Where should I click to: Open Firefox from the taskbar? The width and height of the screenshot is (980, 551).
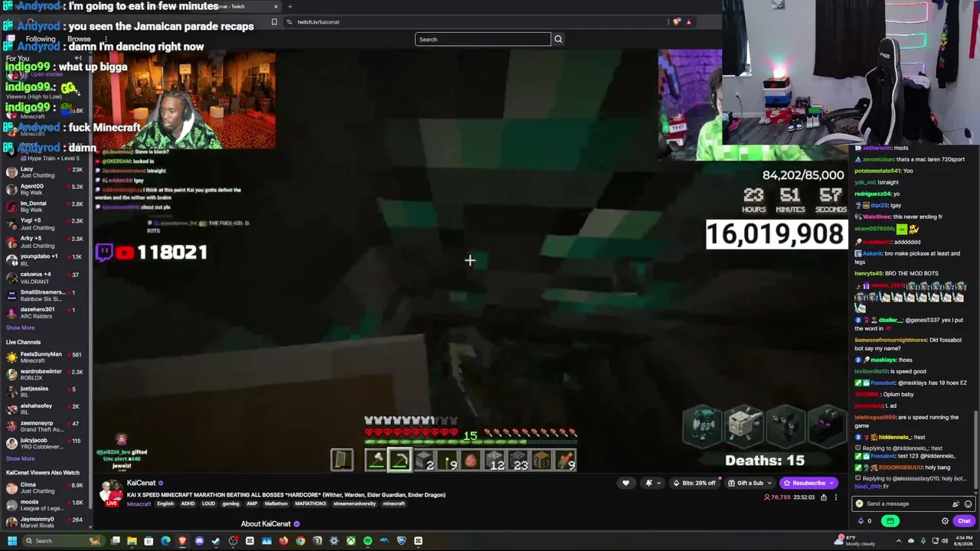(x=283, y=541)
